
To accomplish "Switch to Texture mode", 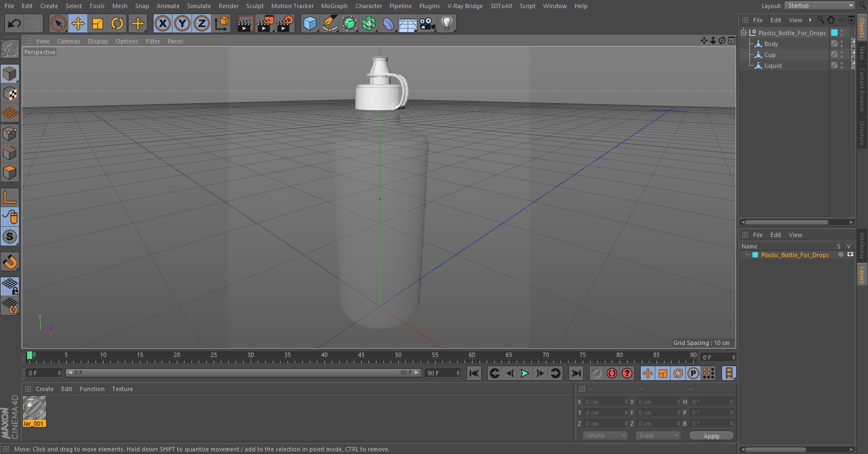I will coord(10,94).
